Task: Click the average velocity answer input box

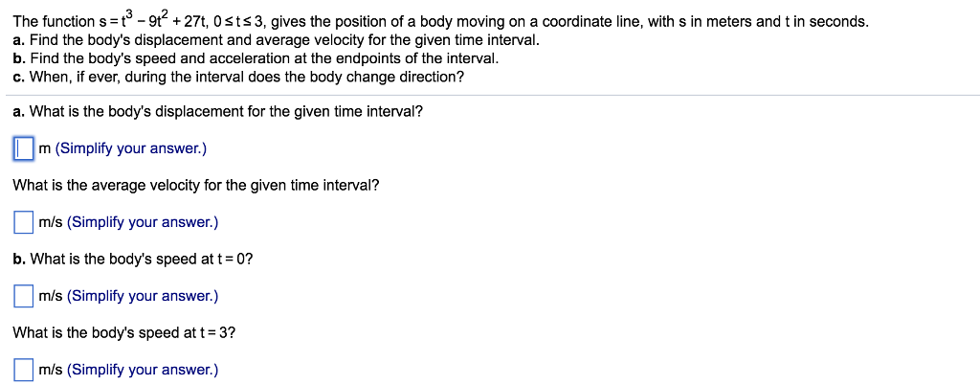Action: (24, 222)
